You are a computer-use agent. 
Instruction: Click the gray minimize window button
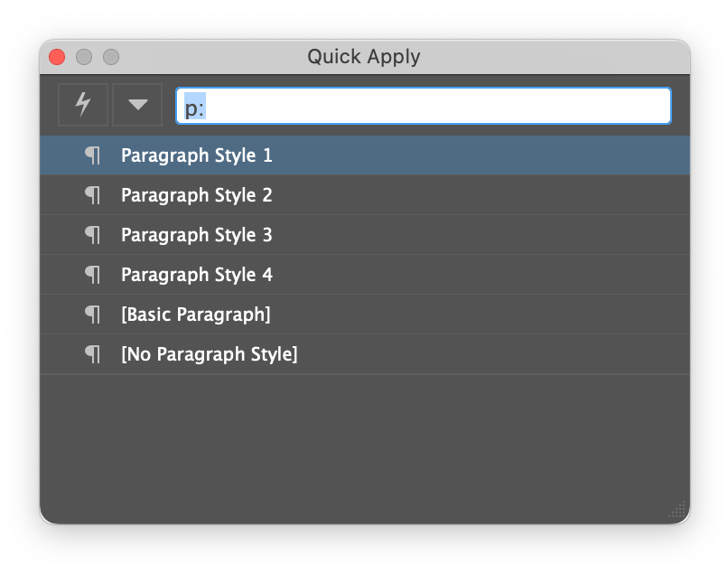click(x=84, y=57)
